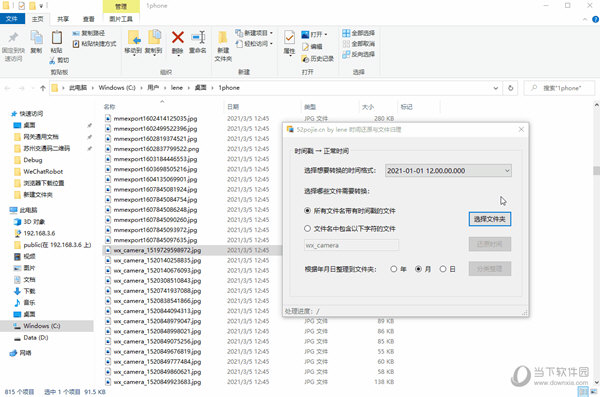The height and width of the screenshot is (397, 600).
Task: Select the 日 (day) radio button
Action: [x=443, y=269]
